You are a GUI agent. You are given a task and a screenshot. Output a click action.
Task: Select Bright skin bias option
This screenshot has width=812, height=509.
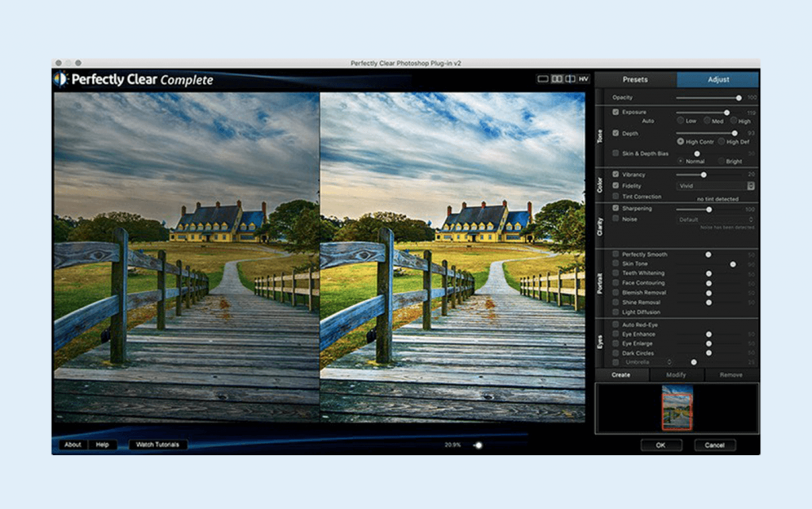721,161
